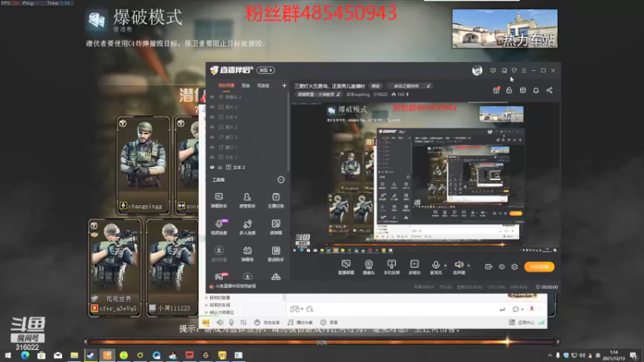
Task: Hide the 文本 2 source via eye
Action: (x=213, y=167)
